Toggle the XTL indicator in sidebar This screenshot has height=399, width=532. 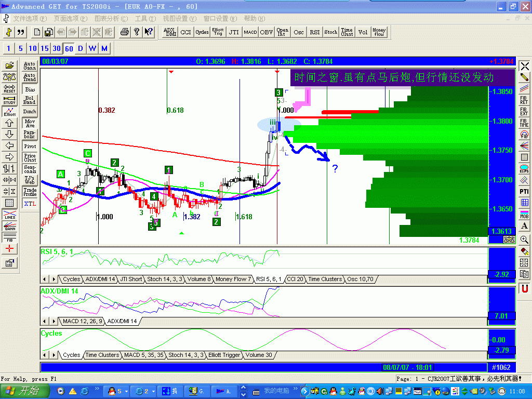[30, 203]
